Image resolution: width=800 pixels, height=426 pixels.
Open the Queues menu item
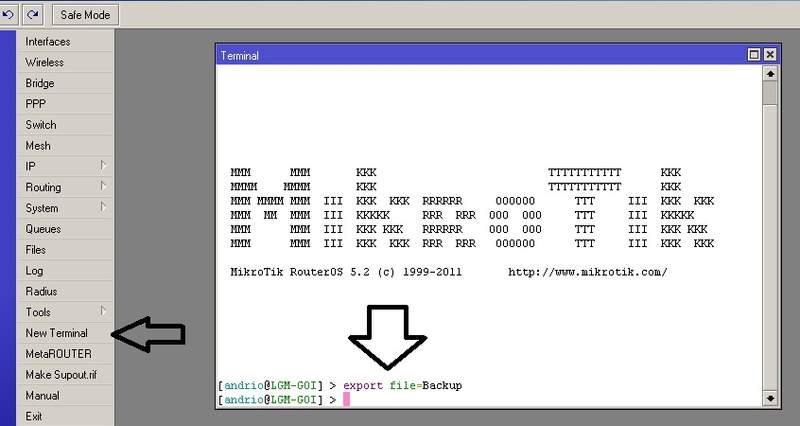coord(65,229)
